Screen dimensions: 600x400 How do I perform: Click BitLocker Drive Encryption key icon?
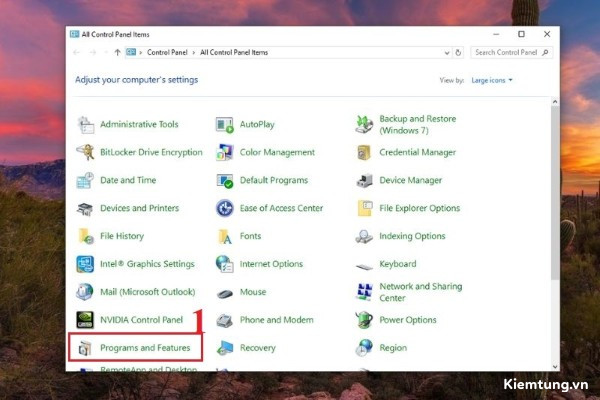coord(85,152)
